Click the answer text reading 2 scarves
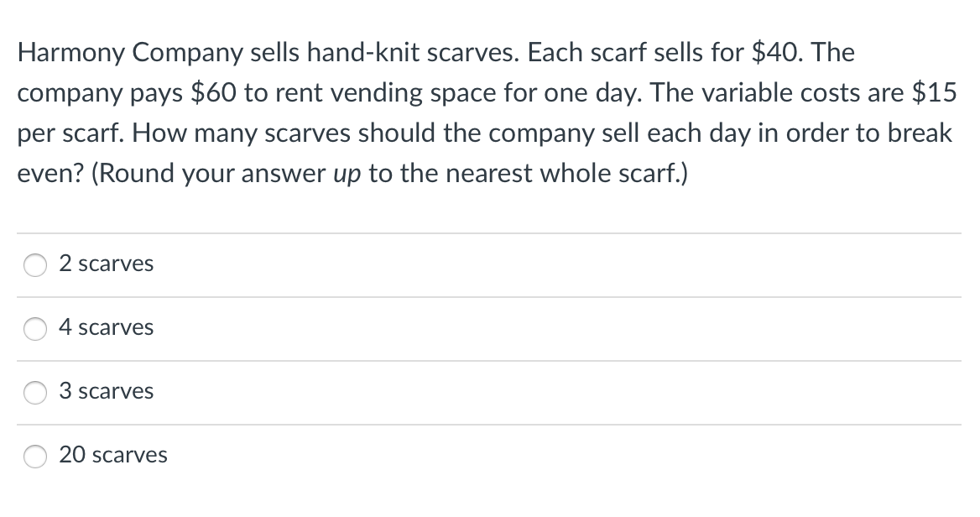This screenshot has width=980, height=517. pos(106,263)
